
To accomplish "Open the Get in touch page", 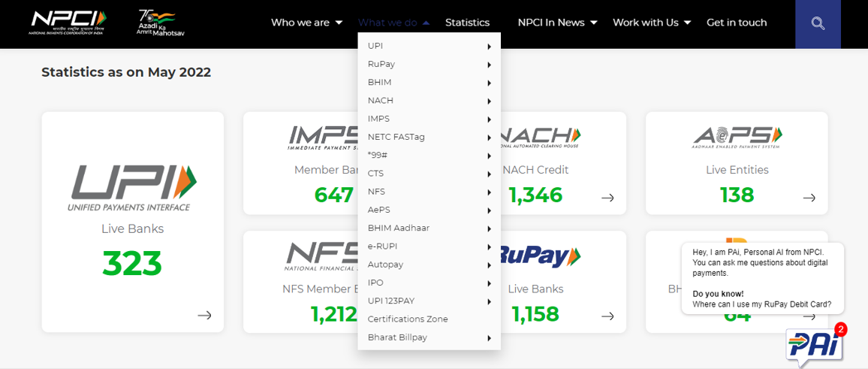I will pos(737,23).
